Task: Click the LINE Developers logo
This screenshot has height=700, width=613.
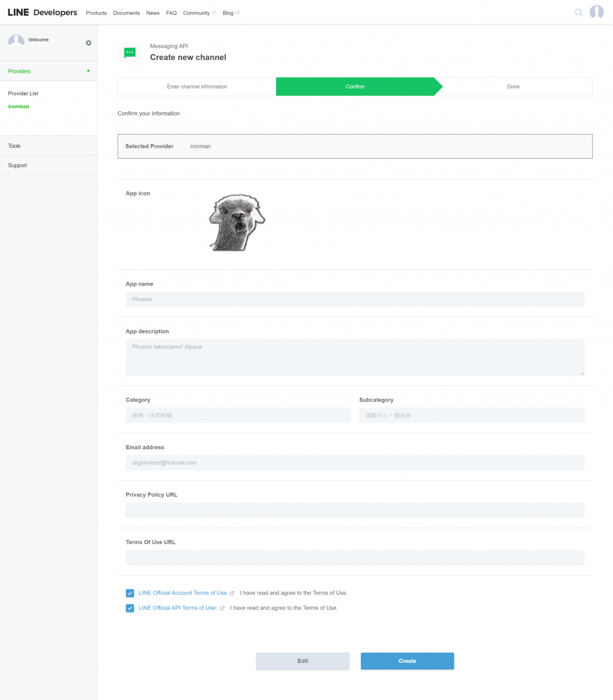Action: tap(43, 13)
